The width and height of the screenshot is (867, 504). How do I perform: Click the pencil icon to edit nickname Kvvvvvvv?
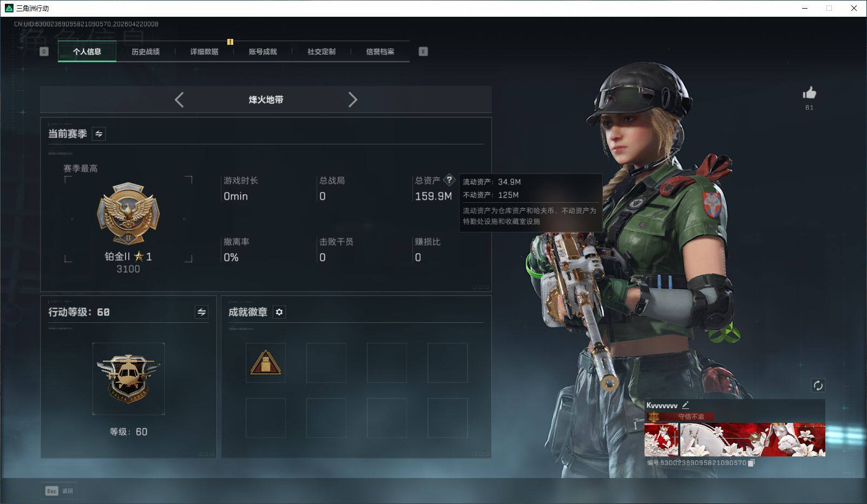[x=686, y=404]
